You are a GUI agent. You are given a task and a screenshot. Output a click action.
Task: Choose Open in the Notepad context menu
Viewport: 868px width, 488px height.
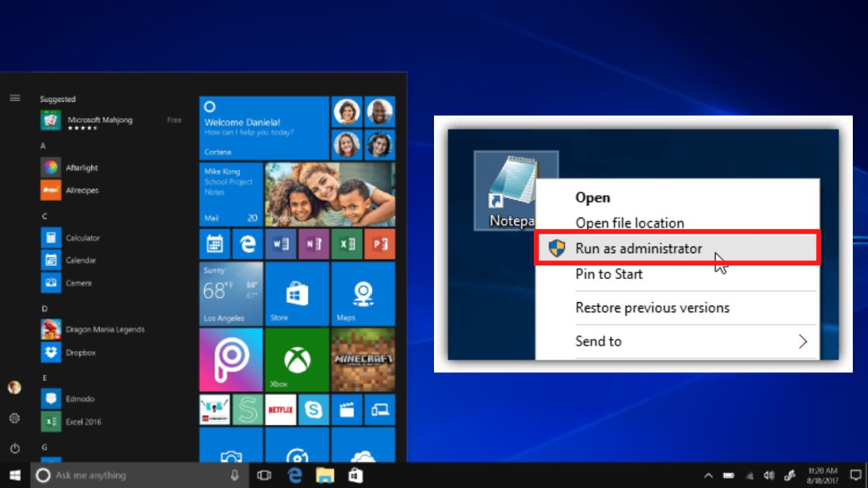(x=592, y=197)
